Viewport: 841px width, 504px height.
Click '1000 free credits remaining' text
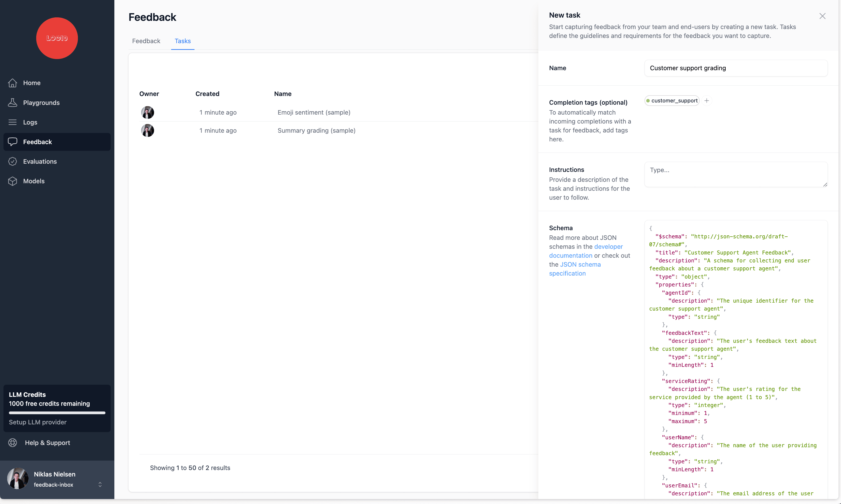click(49, 404)
